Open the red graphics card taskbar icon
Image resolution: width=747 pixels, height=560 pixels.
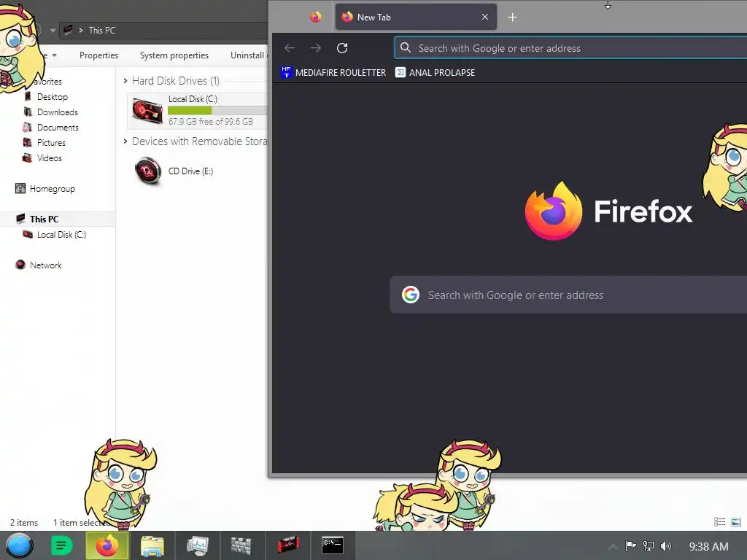288,544
